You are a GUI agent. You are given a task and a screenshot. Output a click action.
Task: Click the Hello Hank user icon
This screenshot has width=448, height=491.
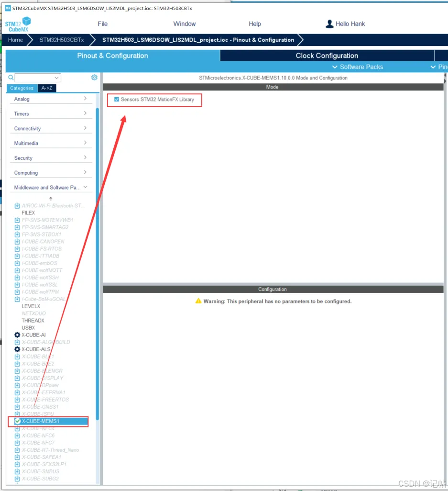pos(329,24)
